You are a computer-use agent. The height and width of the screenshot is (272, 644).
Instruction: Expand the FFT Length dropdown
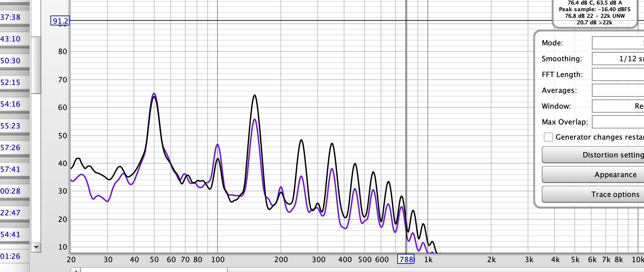click(618, 74)
